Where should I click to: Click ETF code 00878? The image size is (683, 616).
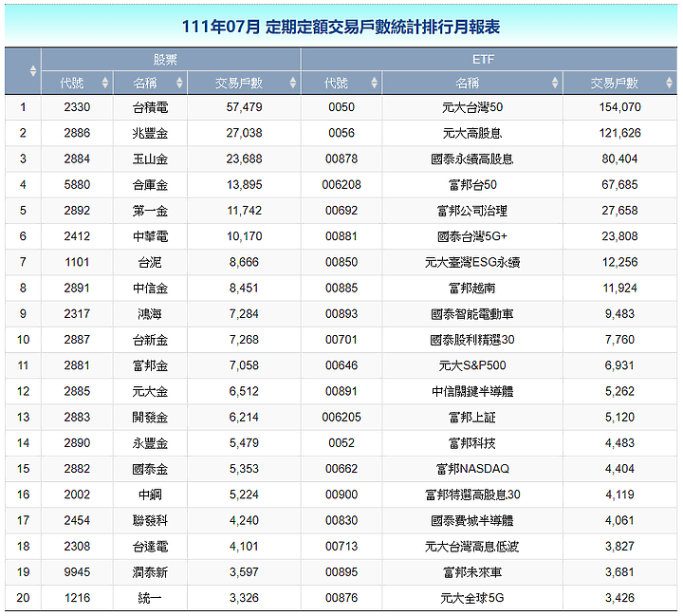coord(341,159)
